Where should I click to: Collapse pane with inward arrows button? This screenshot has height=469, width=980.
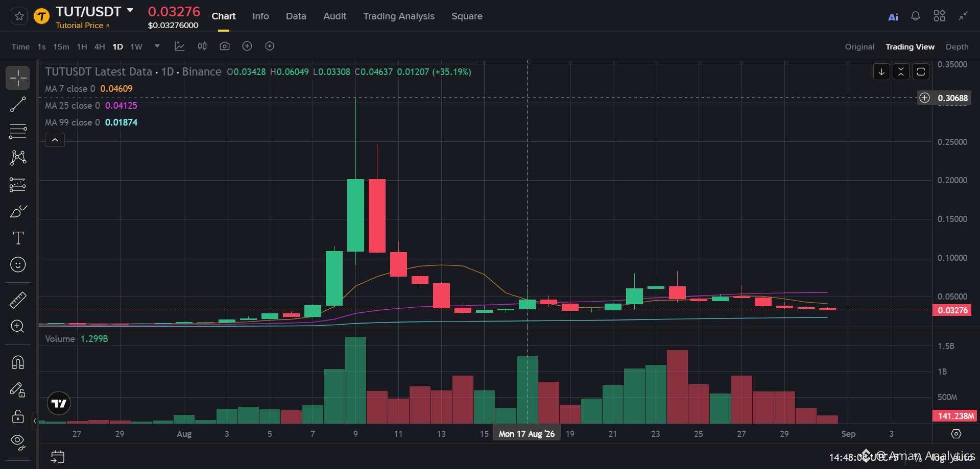pyautogui.click(x=901, y=72)
